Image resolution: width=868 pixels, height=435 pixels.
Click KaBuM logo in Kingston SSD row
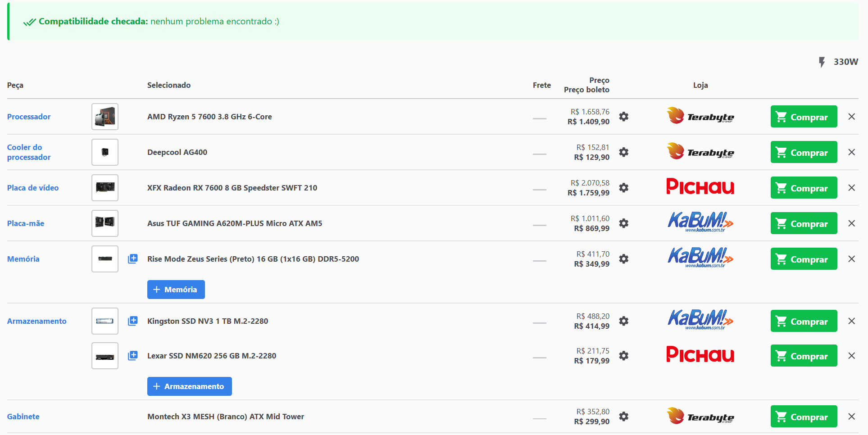pos(700,320)
